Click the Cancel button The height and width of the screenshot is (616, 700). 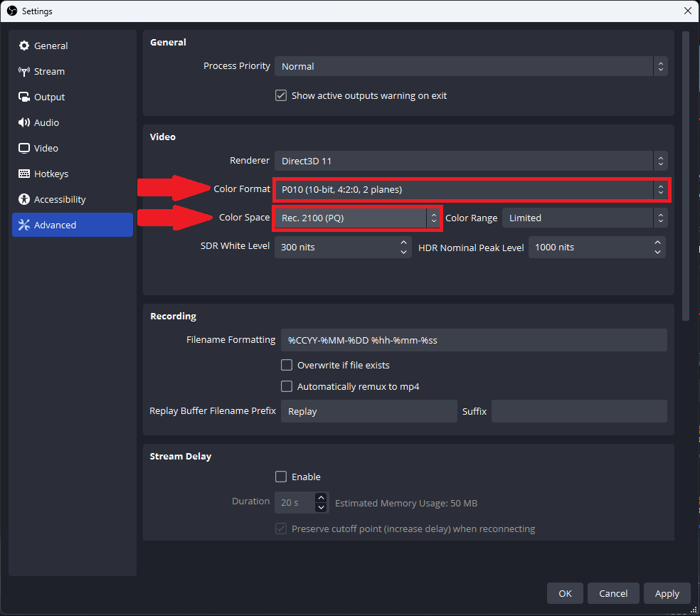click(613, 593)
